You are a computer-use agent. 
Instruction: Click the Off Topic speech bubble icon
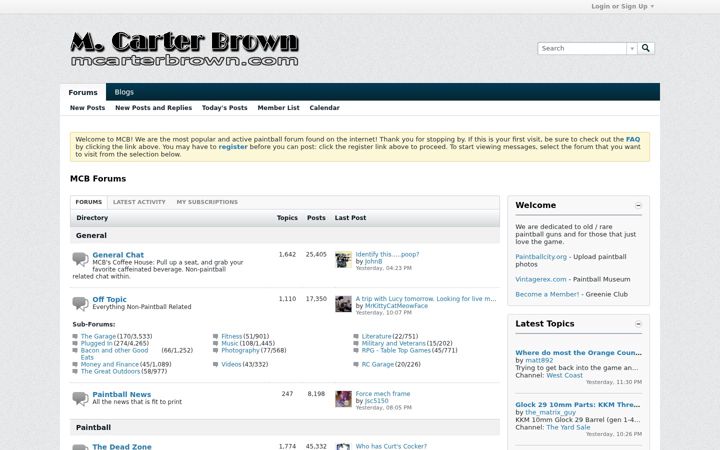point(80,304)
